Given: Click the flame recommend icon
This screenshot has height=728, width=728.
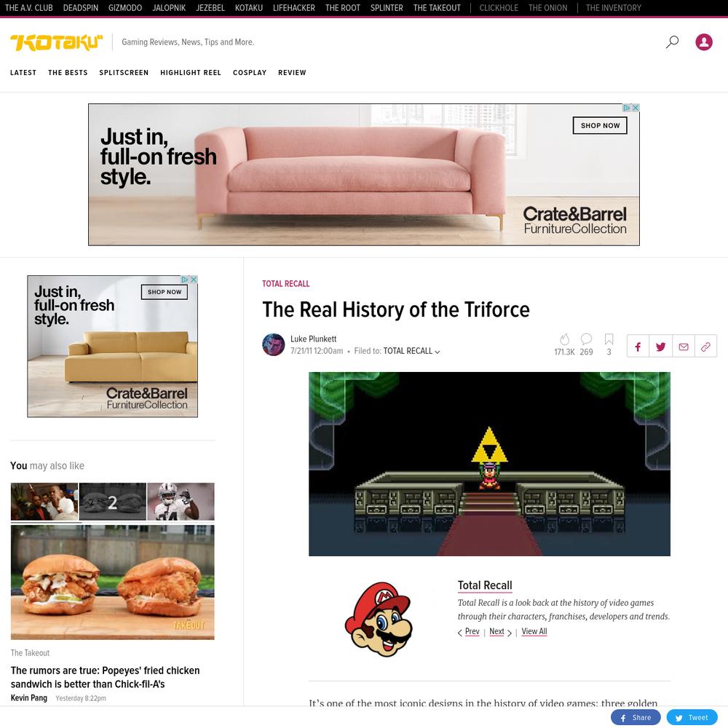Looking at the screenshot, I should coord(564,339).
